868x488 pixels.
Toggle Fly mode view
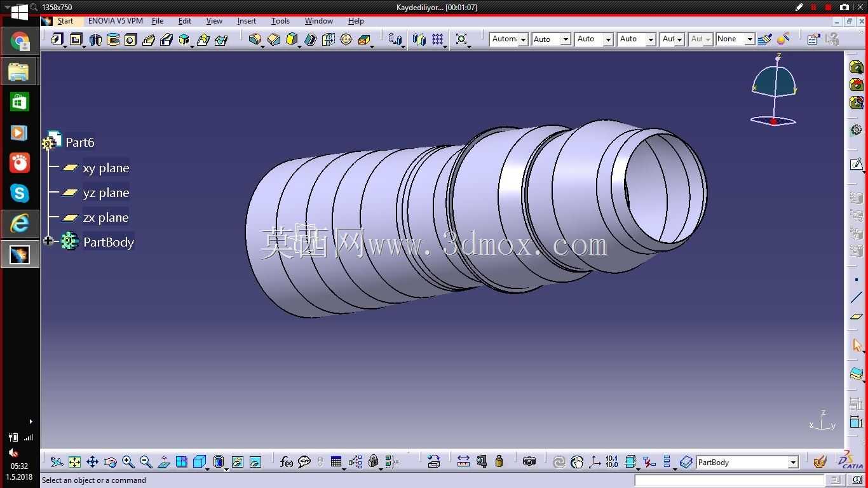coord(57,462)
